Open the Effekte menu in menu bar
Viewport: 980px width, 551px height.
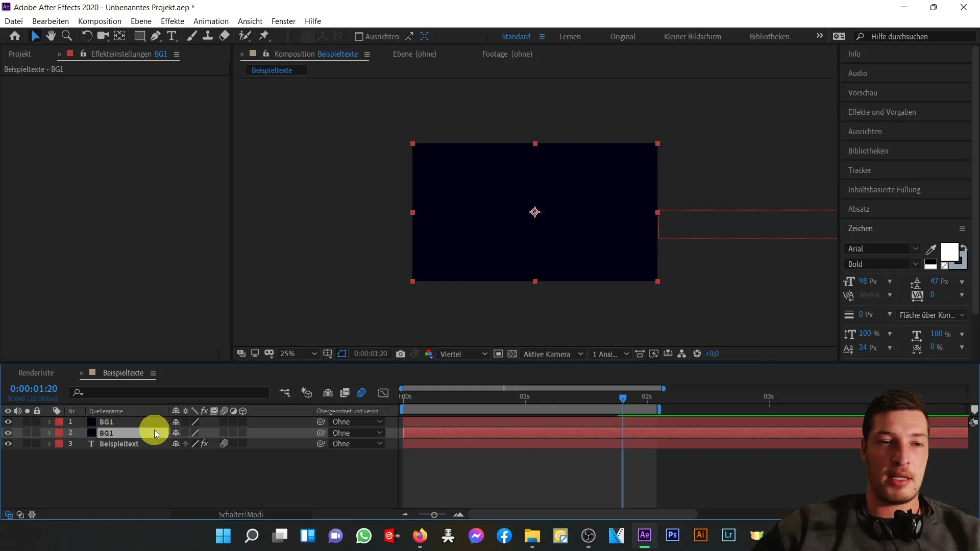point(171,21)
